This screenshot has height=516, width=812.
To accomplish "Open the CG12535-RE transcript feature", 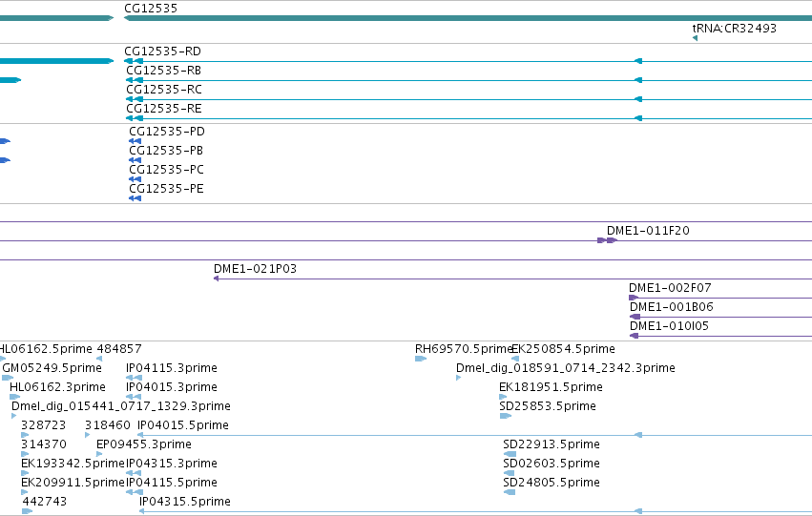I will [468, 118].
